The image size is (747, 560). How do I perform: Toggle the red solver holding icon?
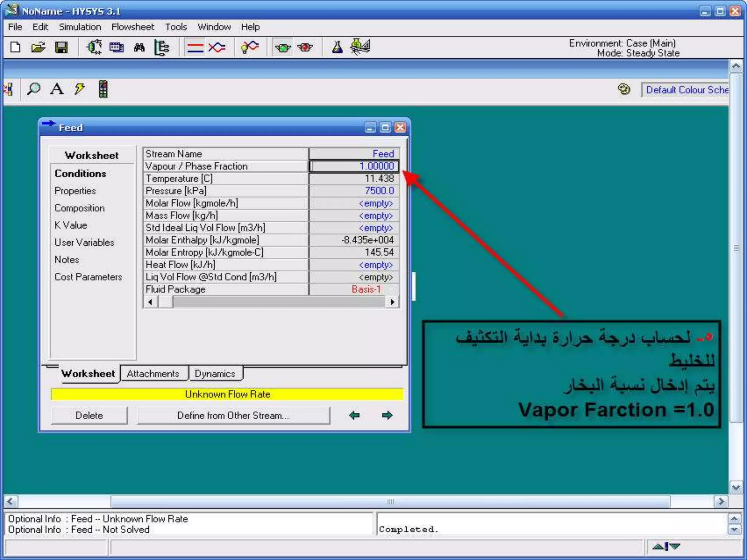[x=305, y=47]
